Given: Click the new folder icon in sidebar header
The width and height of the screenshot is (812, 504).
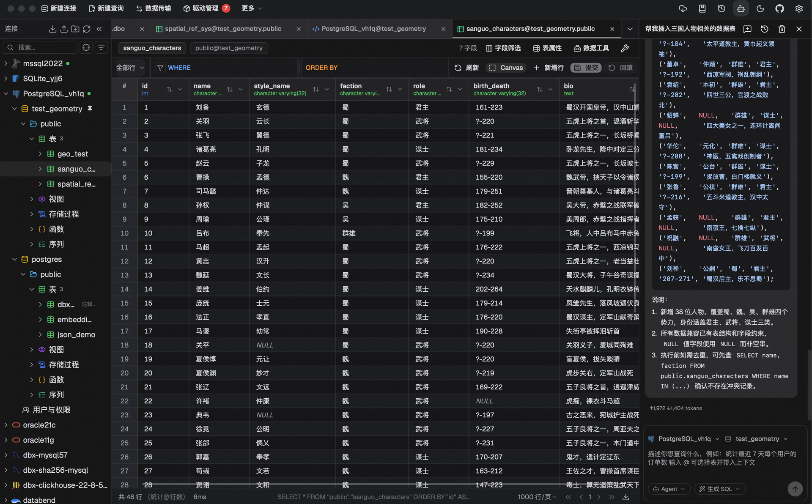Looking at the screenshot, I should tap(75, 29).
